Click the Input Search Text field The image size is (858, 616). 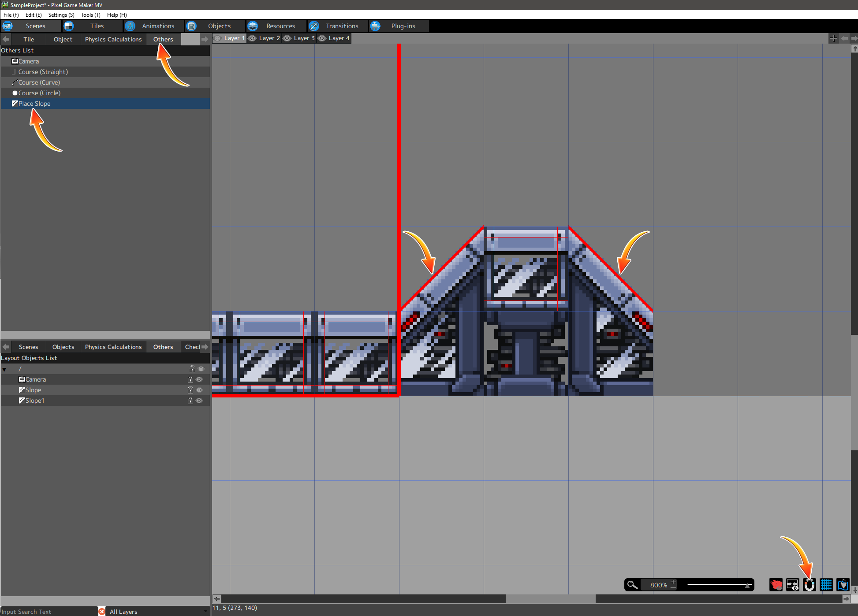[x=48, y=612]
